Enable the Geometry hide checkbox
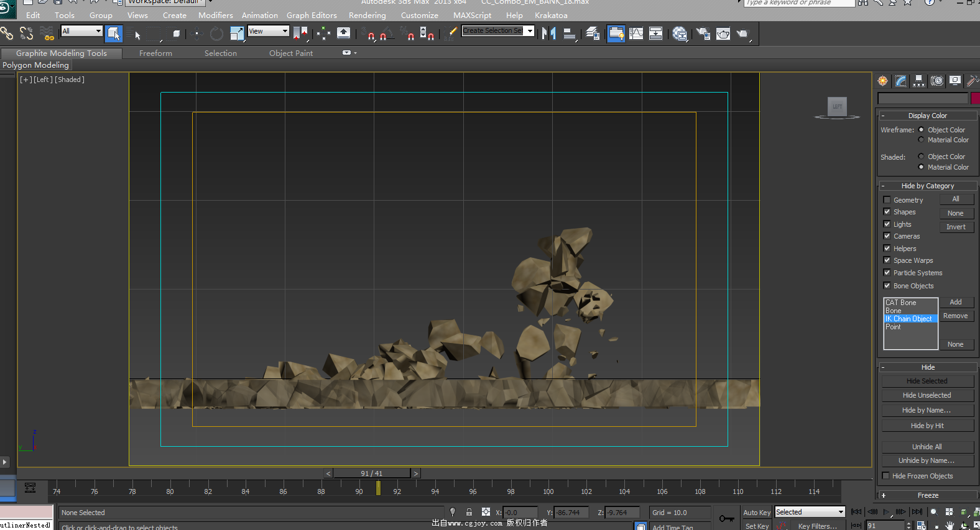 click(x=887, y=200)
